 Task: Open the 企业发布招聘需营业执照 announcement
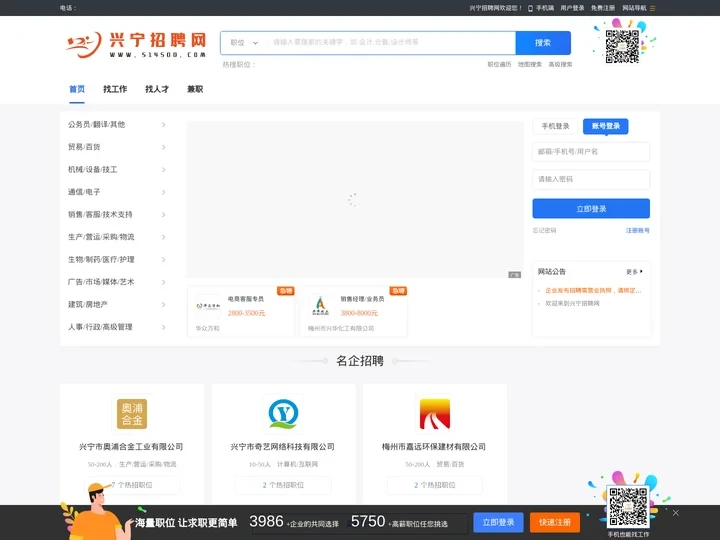click(x=593, y=291)
